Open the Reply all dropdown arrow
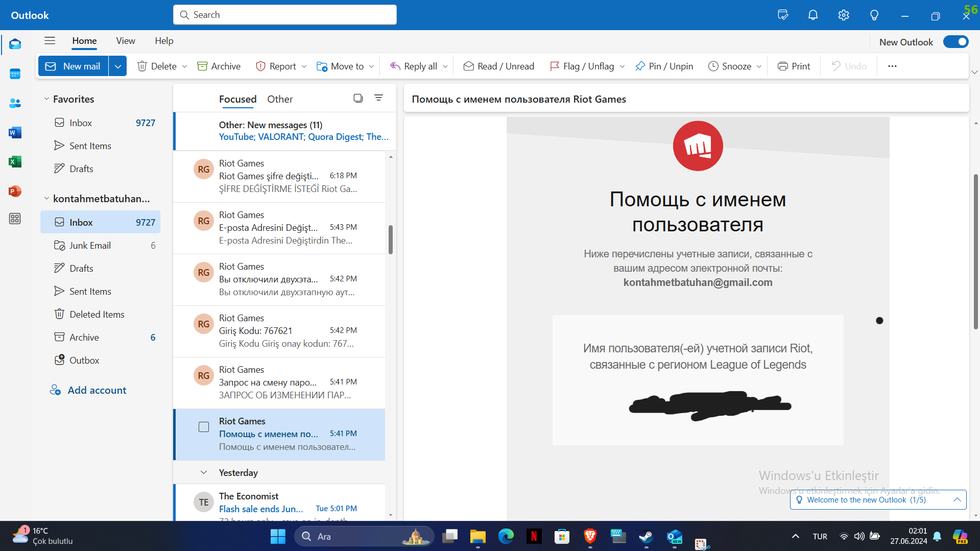 pos(445,66)
